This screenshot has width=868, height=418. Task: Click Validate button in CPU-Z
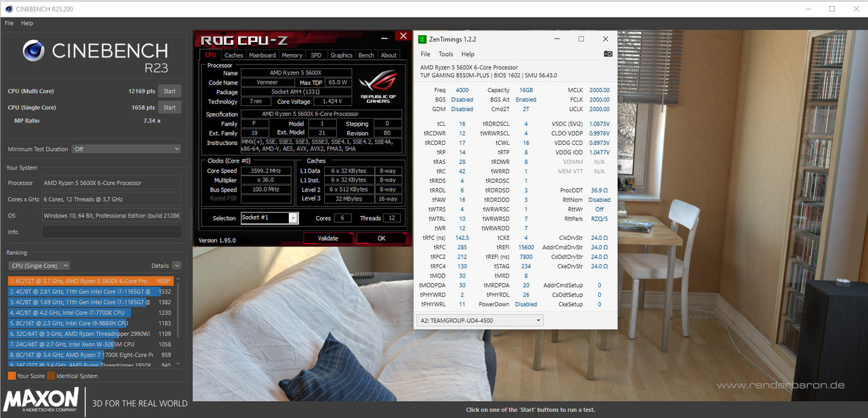click(x=328, y=238)
